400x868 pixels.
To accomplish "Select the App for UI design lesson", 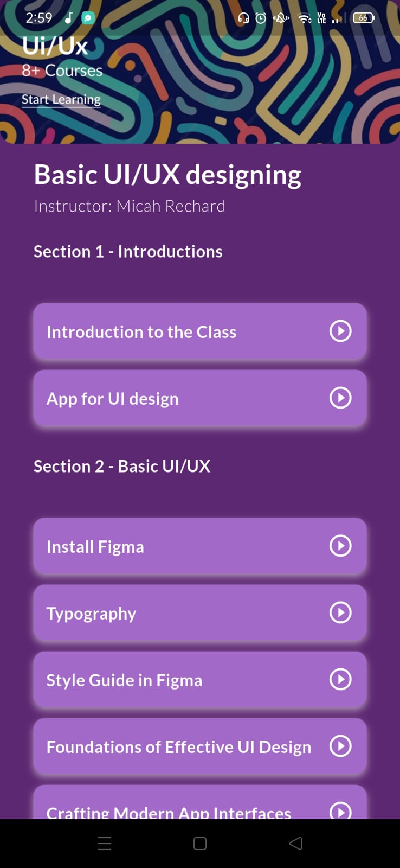I will [200, 398].
